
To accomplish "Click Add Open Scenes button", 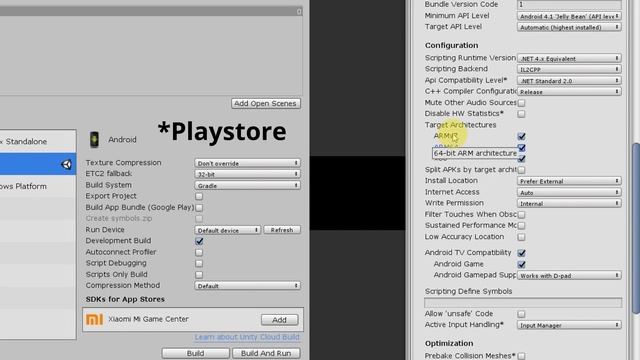I will (266, 104).
